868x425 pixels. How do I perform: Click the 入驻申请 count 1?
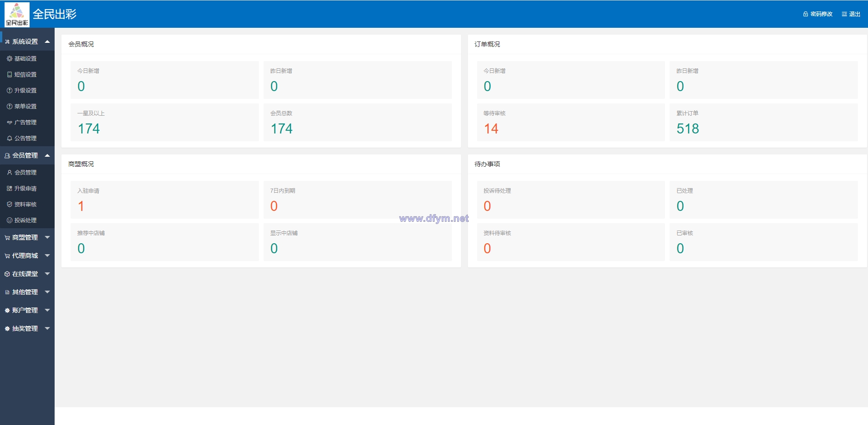(x=81, y=206)
